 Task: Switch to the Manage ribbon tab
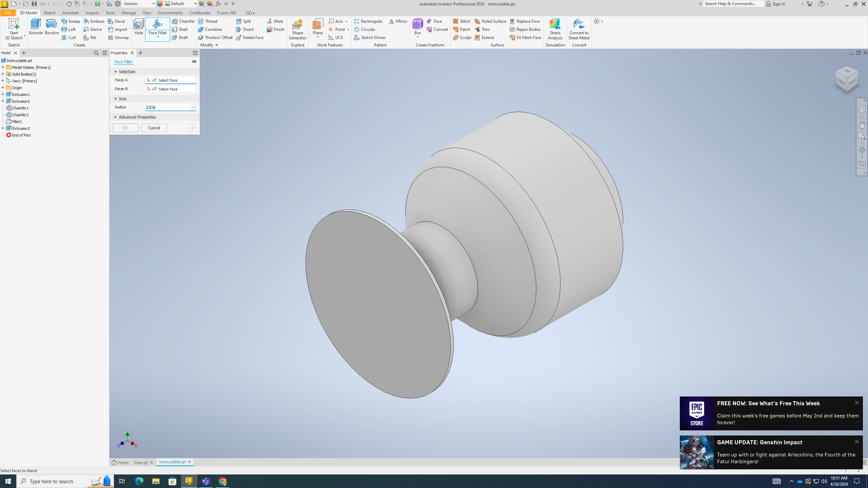pos(129,13)
